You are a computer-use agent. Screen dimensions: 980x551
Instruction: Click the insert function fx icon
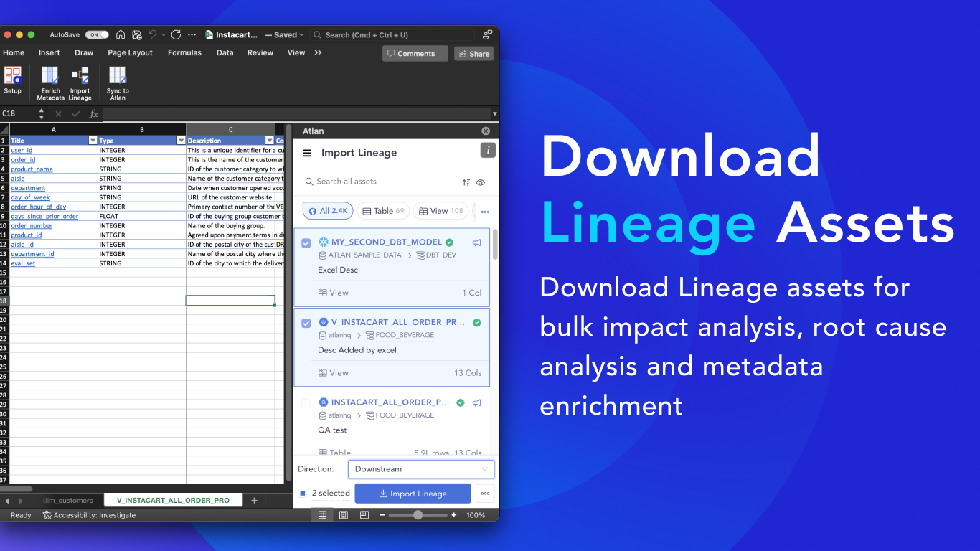(x=93, y=114)
